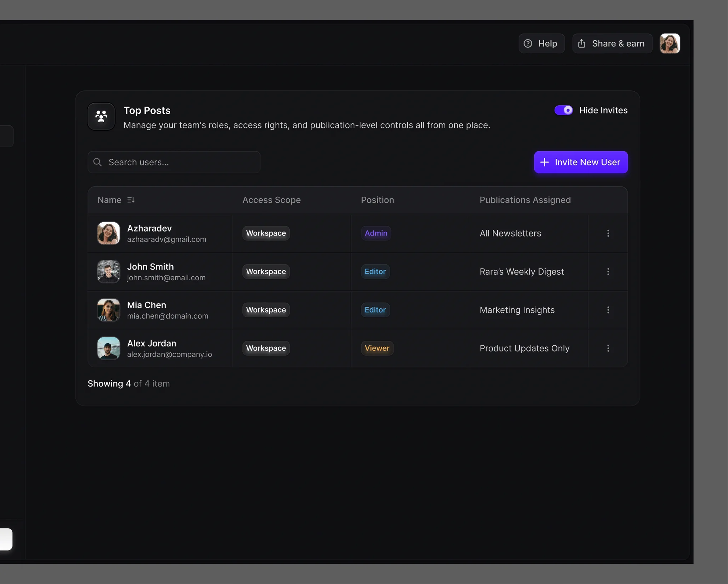728x584 pixels.
Task: Click the Workspace badge in Azharadev's row
Action: [266, 233]
